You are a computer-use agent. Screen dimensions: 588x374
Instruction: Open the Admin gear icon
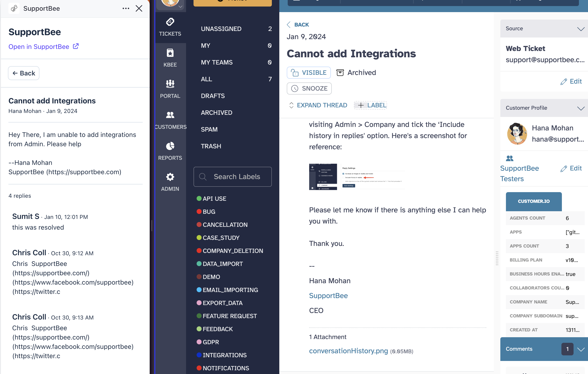(170, 177)
